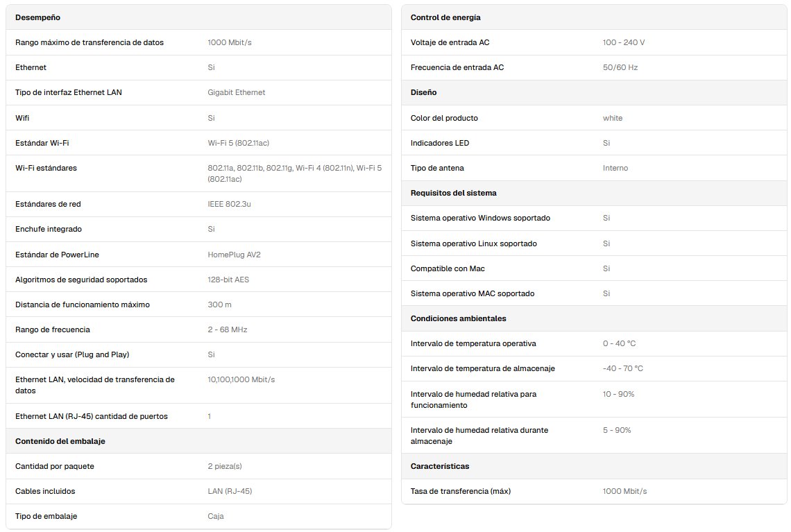791x532 pixels.
Task: Select the Distancia de funcionamiento máximo label
Action: click(x=83, y=305)
